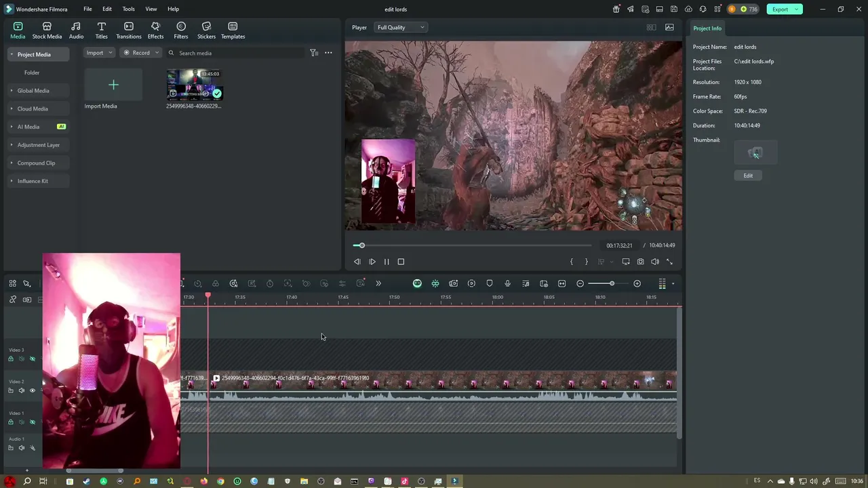Click the green AI copilot face icon
This screenshot has height=488, width=868.
(417, 283)
